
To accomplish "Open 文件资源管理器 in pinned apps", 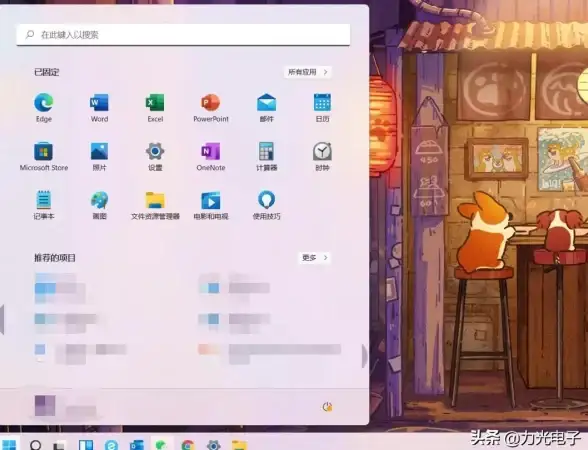I will [x=155, y=205].
